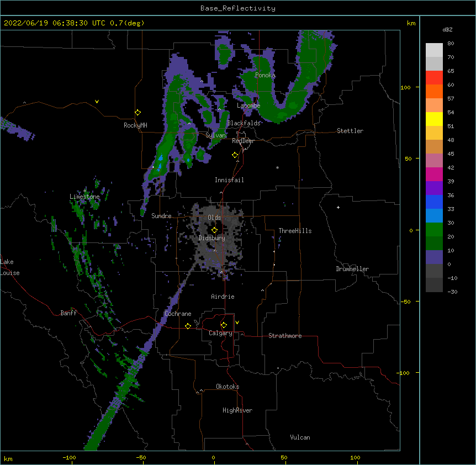Pick the magenta 39–42 dBZ legend swatch
476x465 pixels.
click(x=434, y=175)
